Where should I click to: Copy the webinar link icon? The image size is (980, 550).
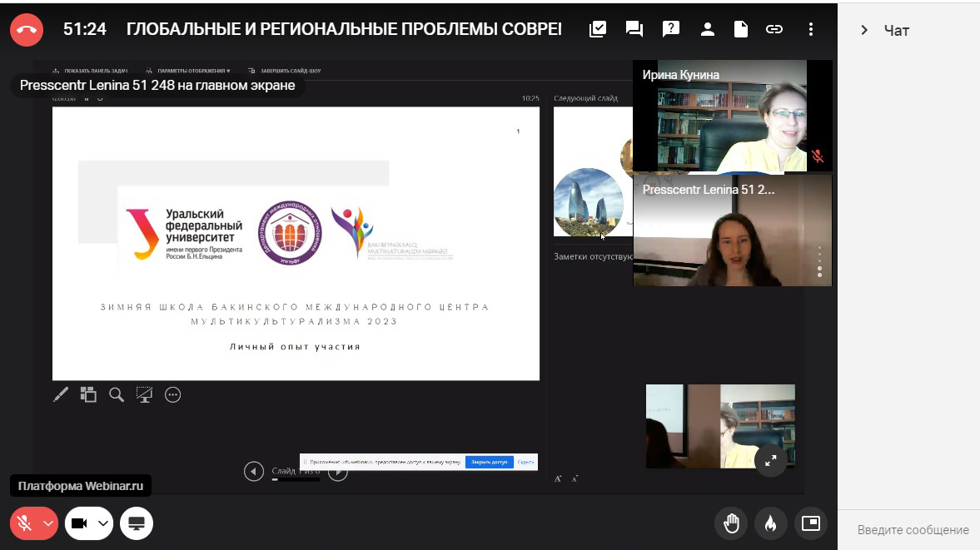pos(774,29)
